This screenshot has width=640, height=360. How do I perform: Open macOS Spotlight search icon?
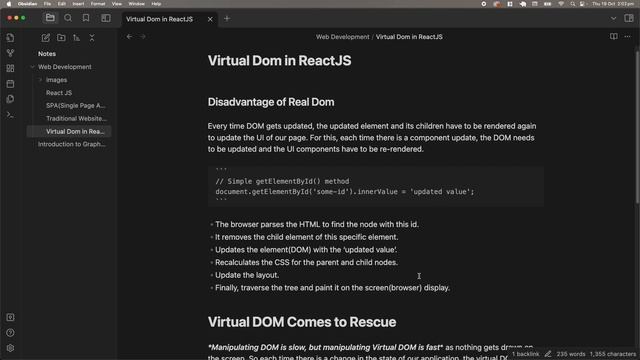coord(573,4)
